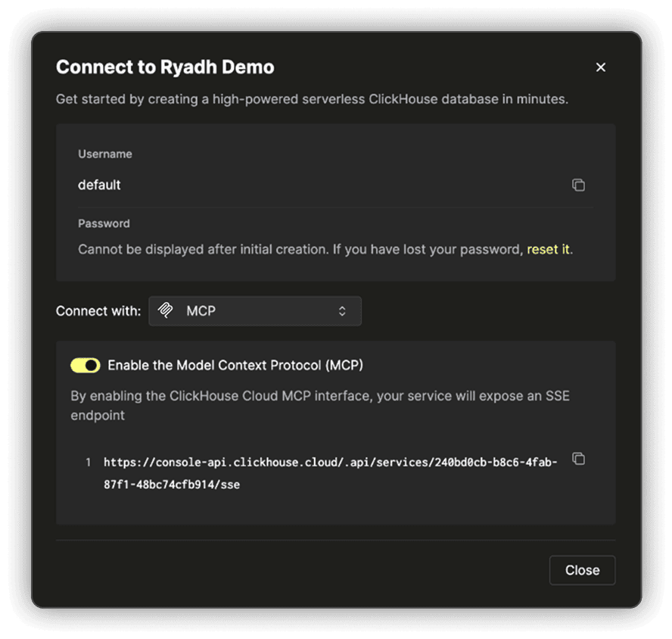
Task: Click the Close button at the bottom
Action: coord(582,570)
